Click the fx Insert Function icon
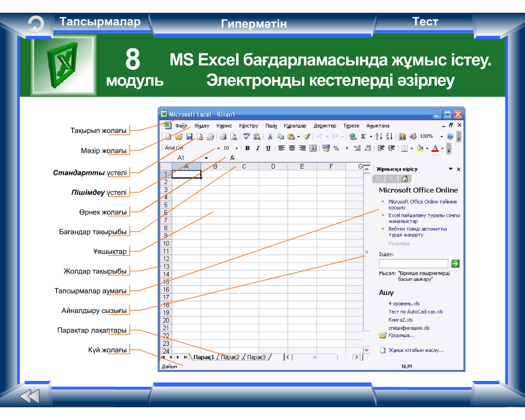The width and height of the screenshot is (525, 420). [232, 158]
